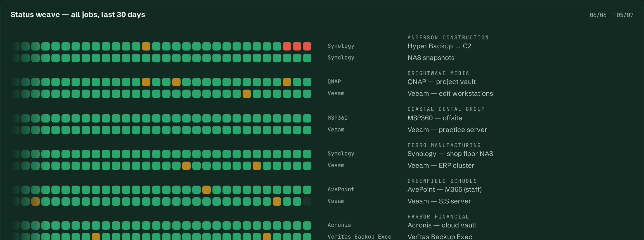Viewport: 644px width, 240px height.
Task: Open the 'Veeam — practice server' job
Action: 447,130
